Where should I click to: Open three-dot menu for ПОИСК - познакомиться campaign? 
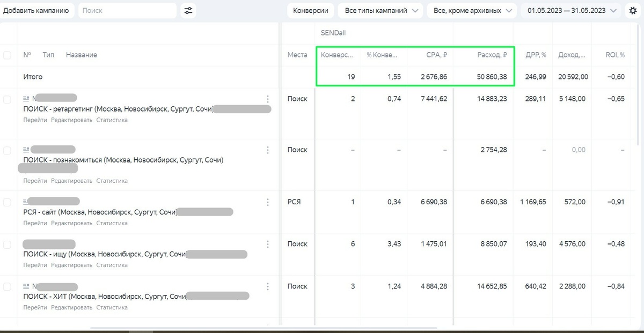tap(268, 150)
